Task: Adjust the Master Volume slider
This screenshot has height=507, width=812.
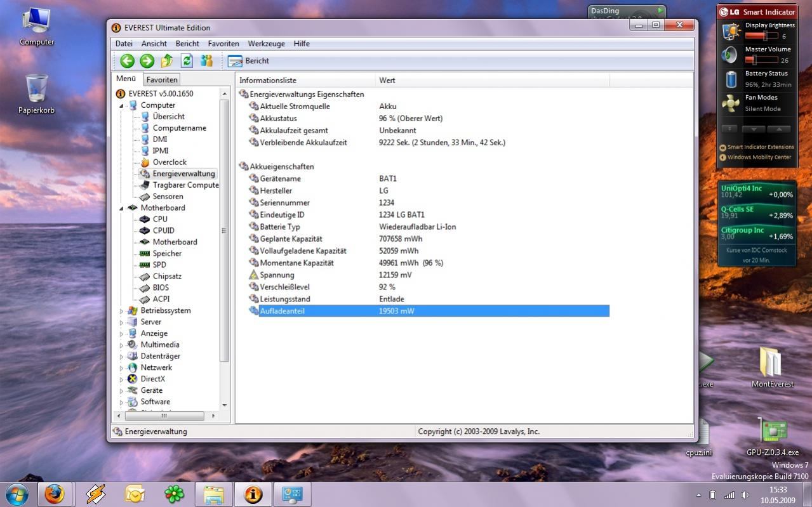Action: coord(761,60)
